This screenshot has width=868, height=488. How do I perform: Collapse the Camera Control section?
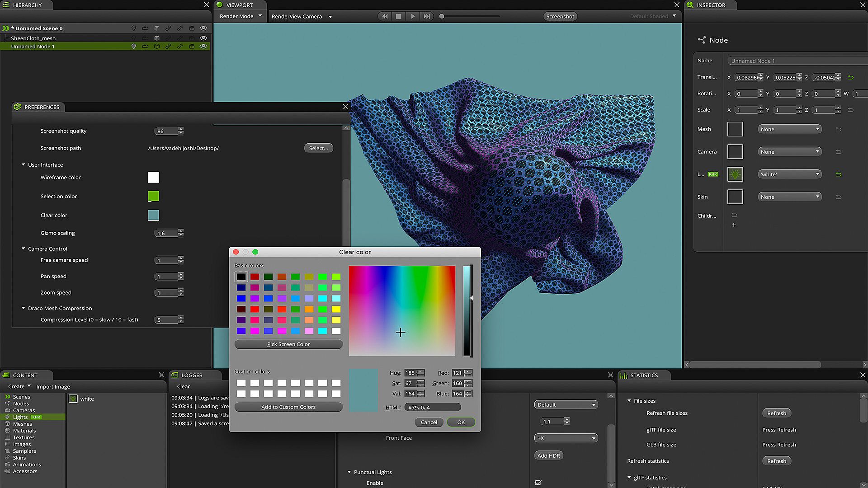pyautogui.click(x=24, y=249)
